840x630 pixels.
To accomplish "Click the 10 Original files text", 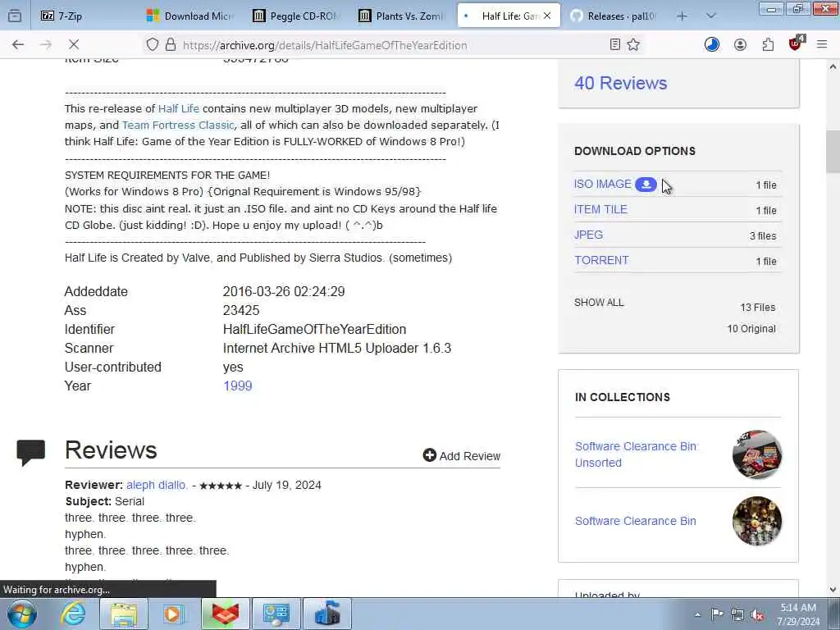I will (x=751, y=329).
